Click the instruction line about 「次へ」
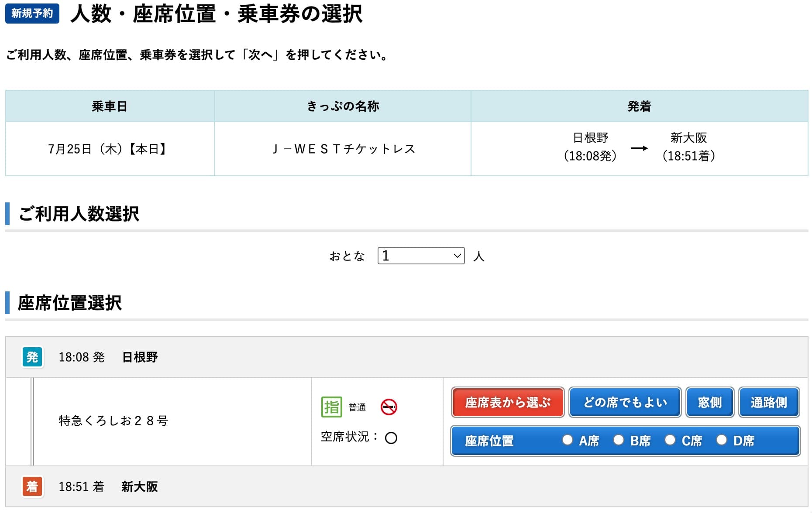The width and height of the screenshot is (812, 513). (x=197, y=55)
